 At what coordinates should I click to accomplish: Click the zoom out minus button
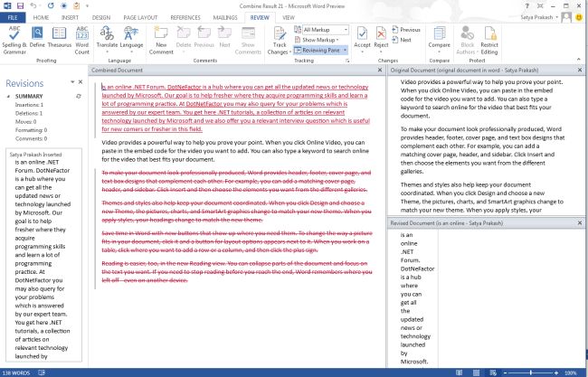point(505,372)
